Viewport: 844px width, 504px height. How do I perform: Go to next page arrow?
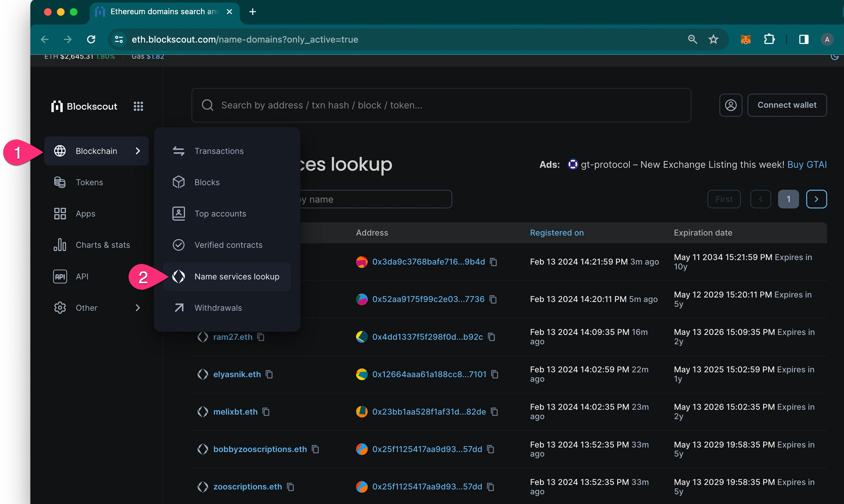(816, 199)
